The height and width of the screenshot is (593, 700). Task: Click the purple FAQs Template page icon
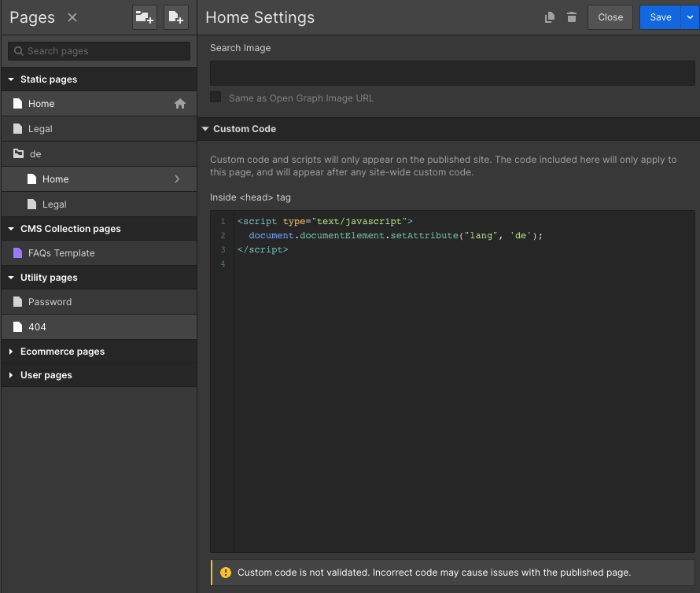(x=18, y=253)
